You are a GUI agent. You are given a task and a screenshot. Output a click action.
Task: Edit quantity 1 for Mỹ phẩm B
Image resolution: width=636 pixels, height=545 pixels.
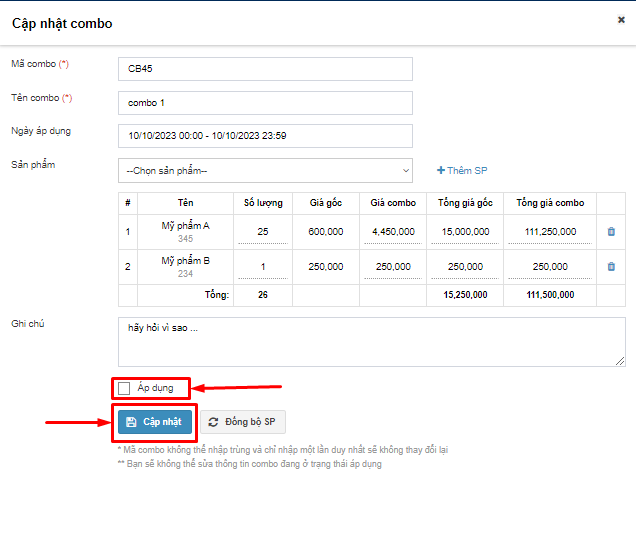tap(263, 267)
